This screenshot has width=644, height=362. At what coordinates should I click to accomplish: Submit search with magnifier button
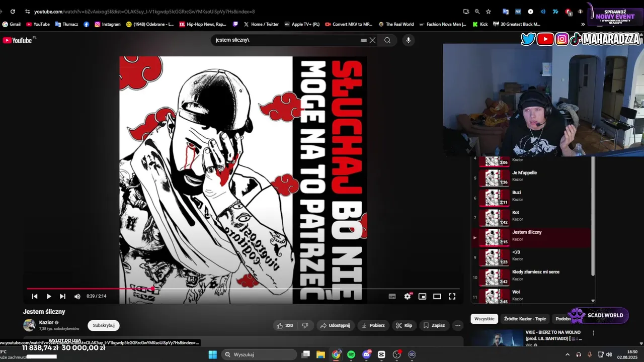click(387, 40)
